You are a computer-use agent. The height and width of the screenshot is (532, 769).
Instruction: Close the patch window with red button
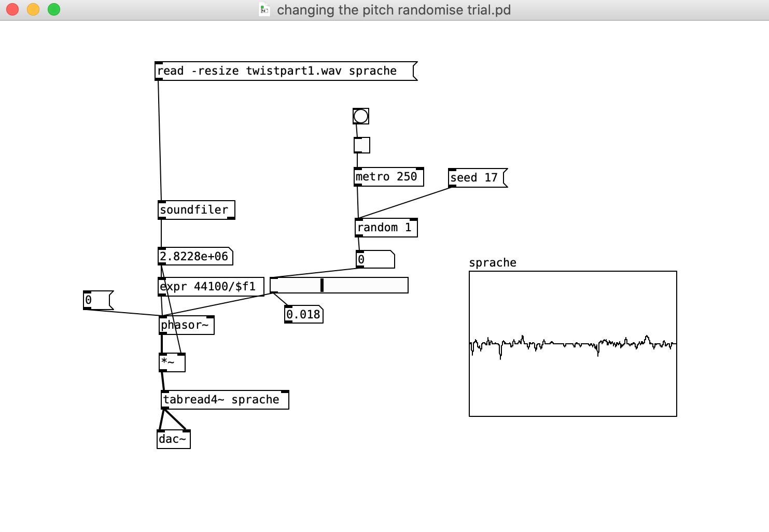(12, 9)
